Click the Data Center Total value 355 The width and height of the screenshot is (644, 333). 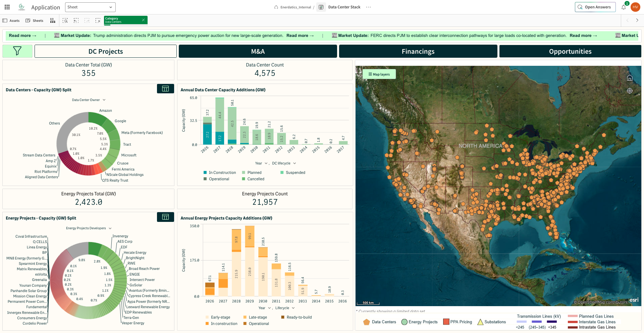(x=89, y=73)
